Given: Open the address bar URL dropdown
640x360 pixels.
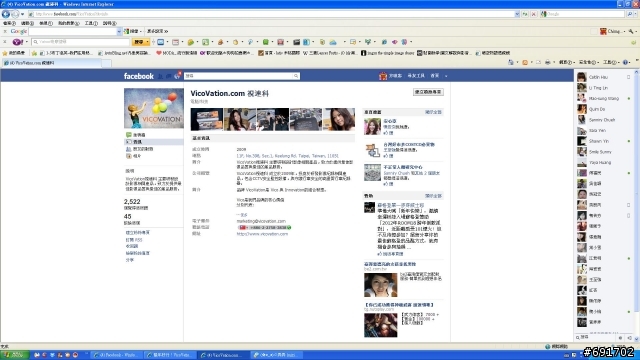Looking at the screenshot, I should 517,14.
